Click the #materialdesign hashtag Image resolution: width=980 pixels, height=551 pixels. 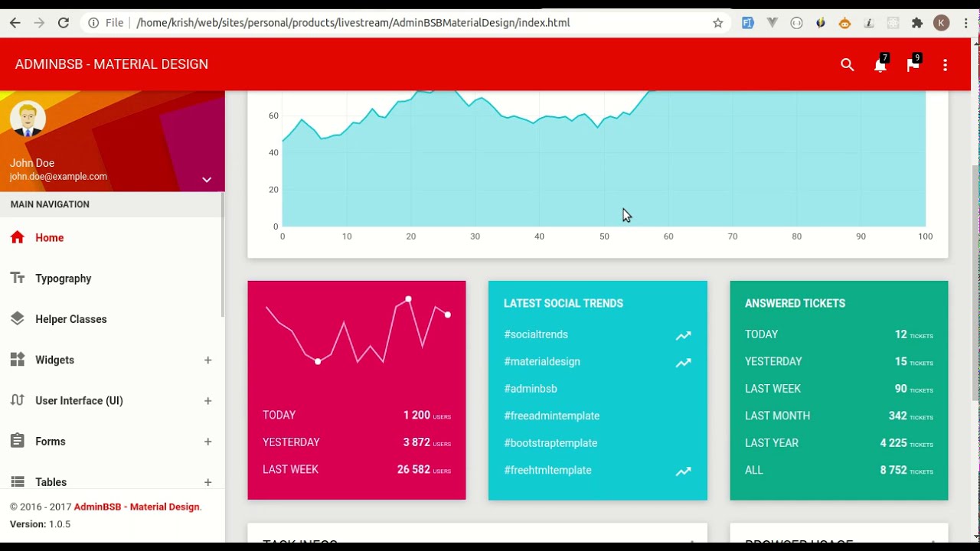coord(542,361)
